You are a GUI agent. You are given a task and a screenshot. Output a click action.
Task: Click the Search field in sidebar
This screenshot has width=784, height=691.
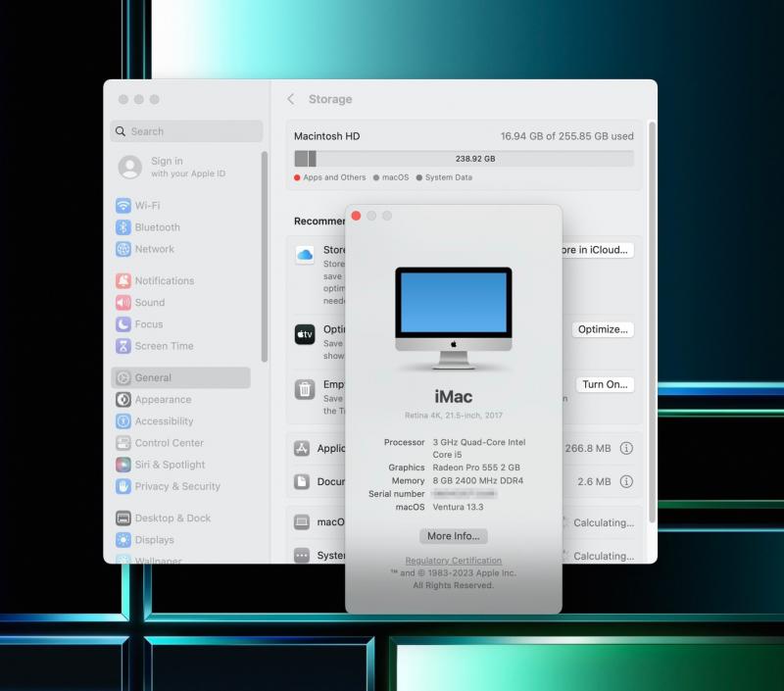point(186,131)
